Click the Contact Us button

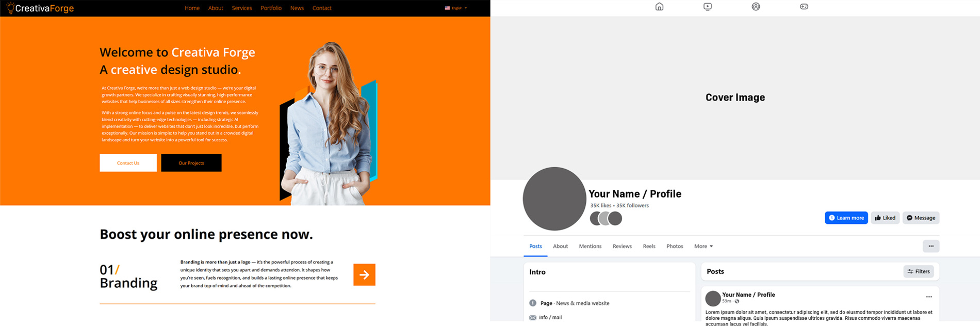click(128, 163)
